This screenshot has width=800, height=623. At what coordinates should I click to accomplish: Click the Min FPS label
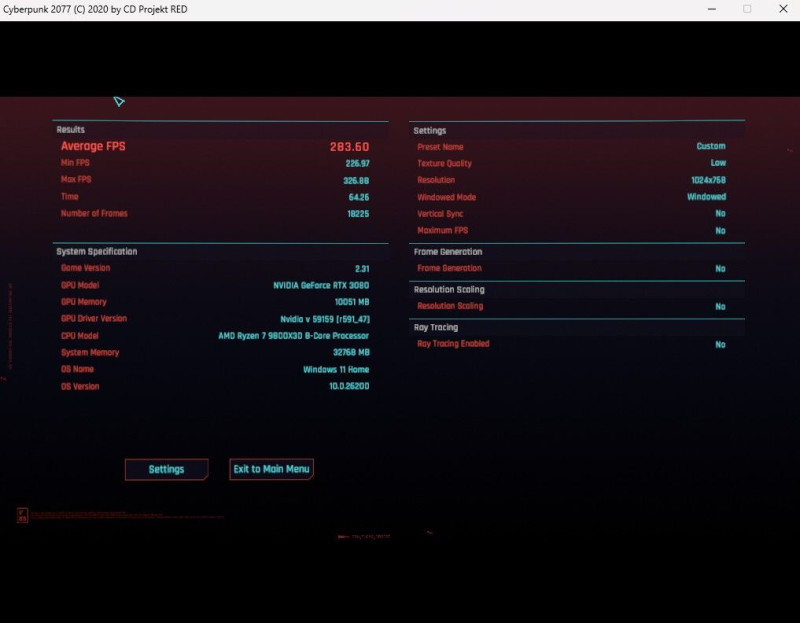(75, 163)
